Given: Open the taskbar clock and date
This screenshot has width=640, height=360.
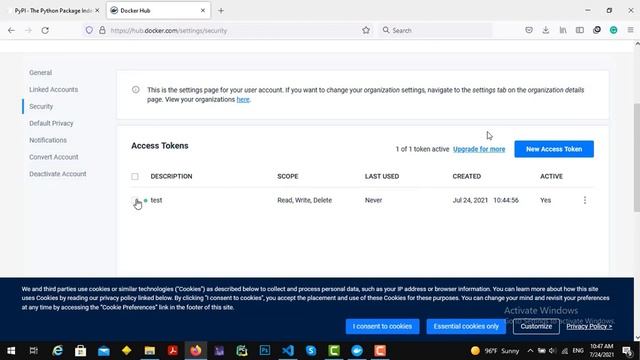Looking at the screenshot, I should [602, 351].
